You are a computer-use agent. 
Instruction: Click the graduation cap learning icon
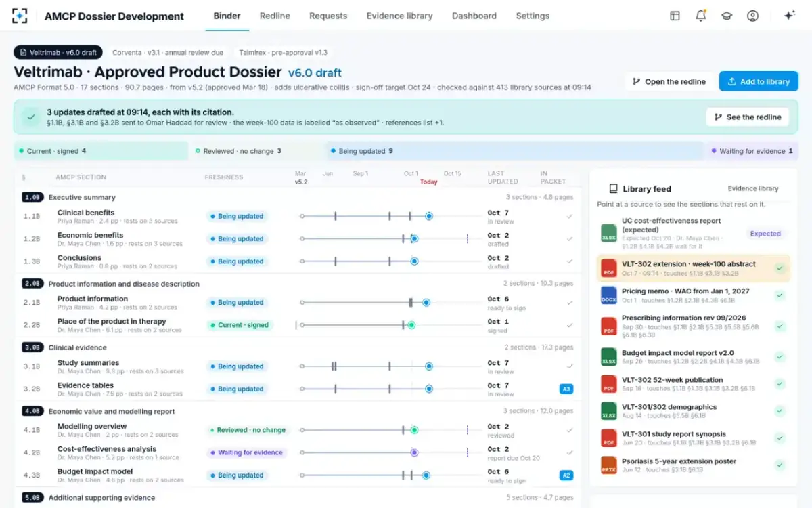pyautogui.click(x=727, y=16)
